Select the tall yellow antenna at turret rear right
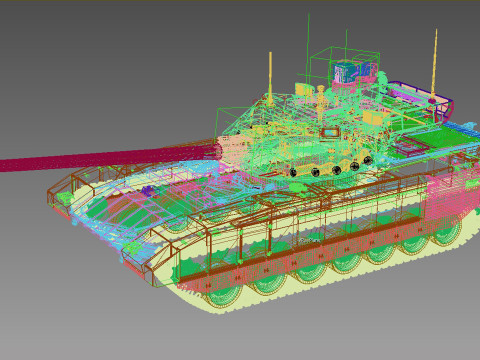 tap(434, 63)
